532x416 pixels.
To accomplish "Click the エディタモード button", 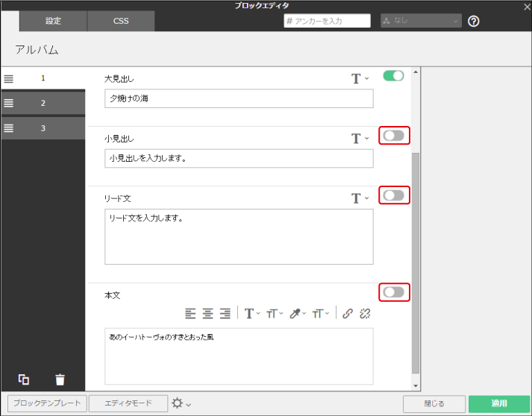I will tap(128, 403).
